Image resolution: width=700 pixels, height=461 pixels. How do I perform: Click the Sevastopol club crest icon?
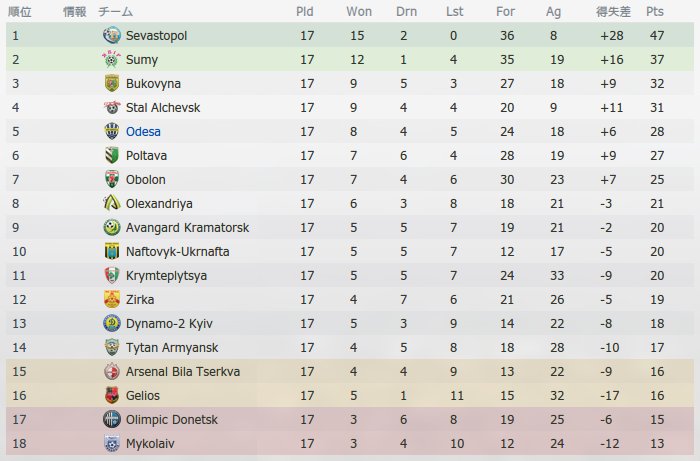click(112, 35)
